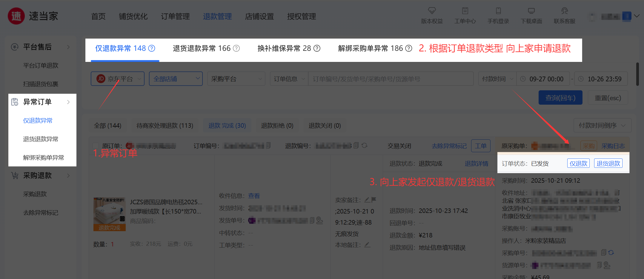Contact support via 联系客服 icon

tap(564, 11)
